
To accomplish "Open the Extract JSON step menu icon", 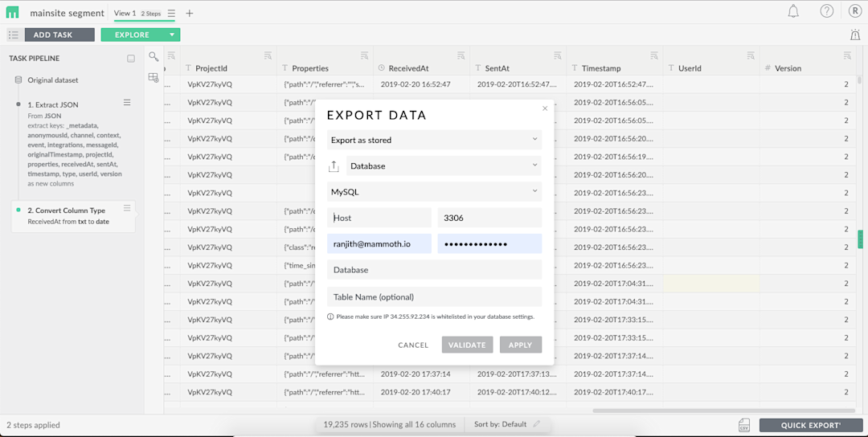I will 127,102.
